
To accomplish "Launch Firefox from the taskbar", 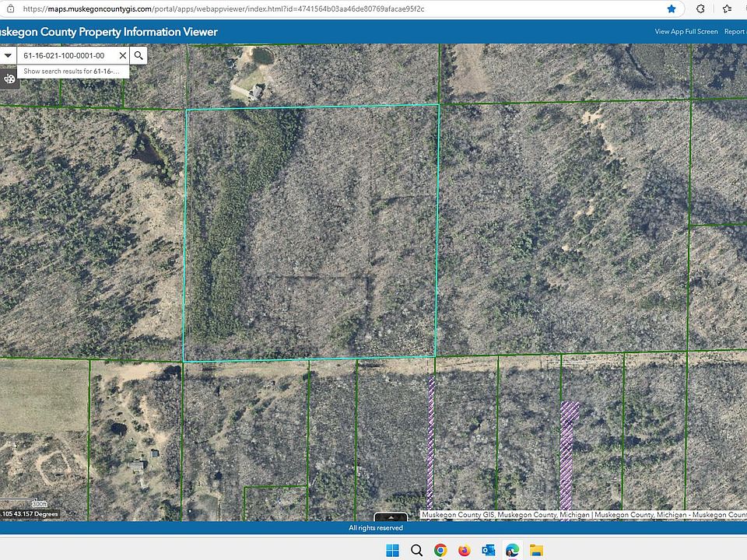I will (465, 551).
